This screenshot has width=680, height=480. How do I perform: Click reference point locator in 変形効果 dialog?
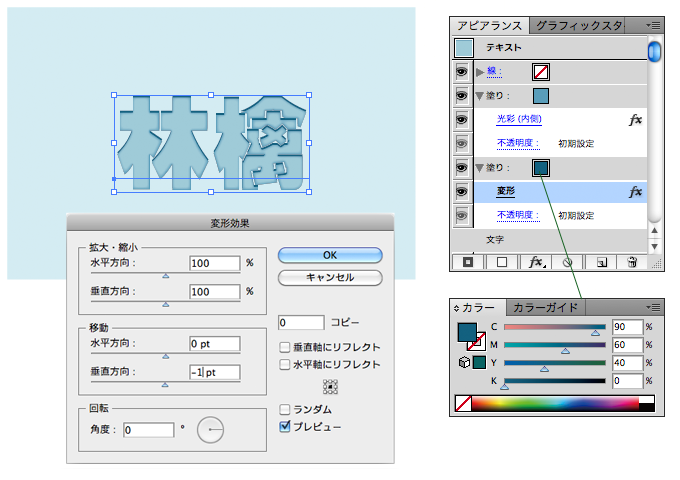(x=330, y=386)
